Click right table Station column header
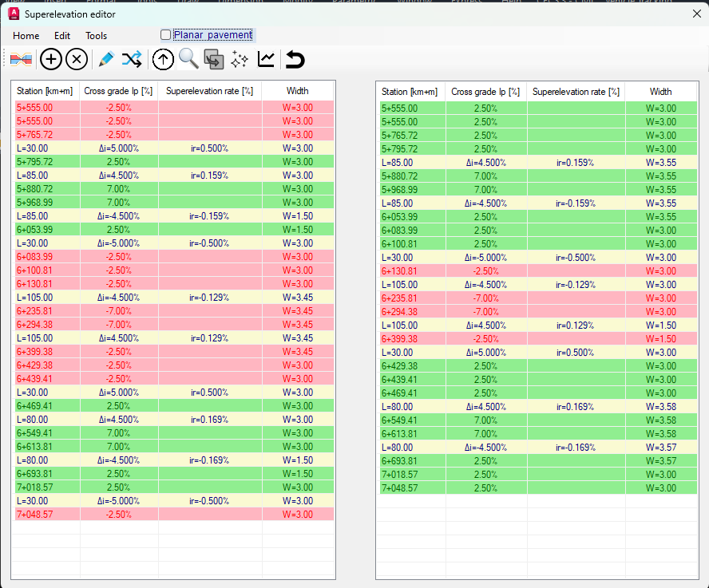The height and width of the screenshot is (588, 709). pyautogui.click(x=410, y=92)
